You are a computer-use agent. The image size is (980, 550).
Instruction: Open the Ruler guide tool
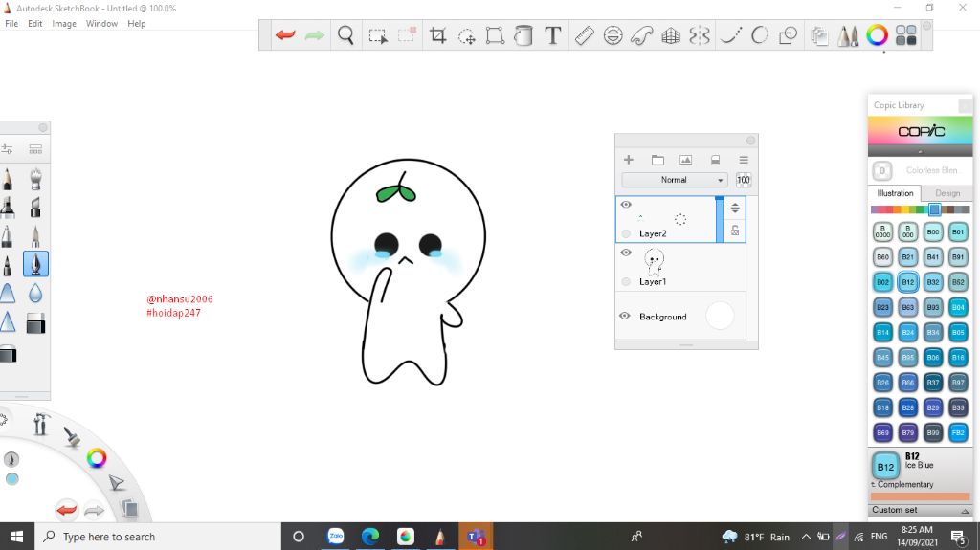(x=584, y=36)
